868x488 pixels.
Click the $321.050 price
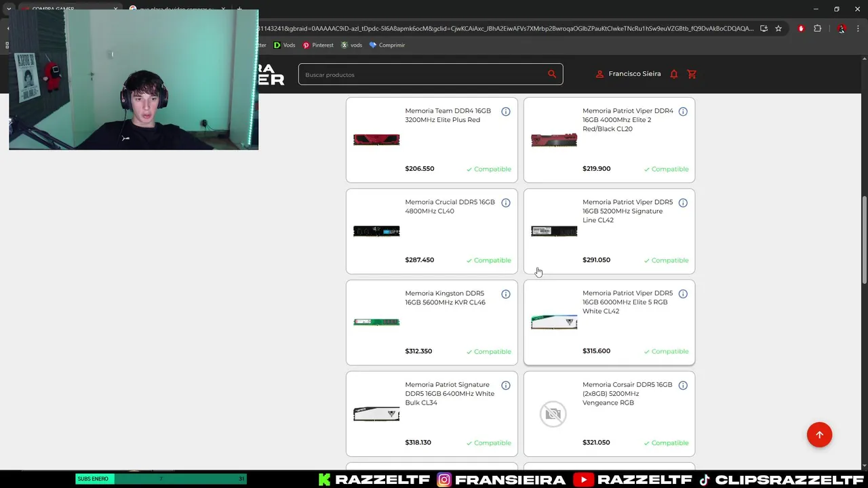pyautogui.click(x=596, y=443)
